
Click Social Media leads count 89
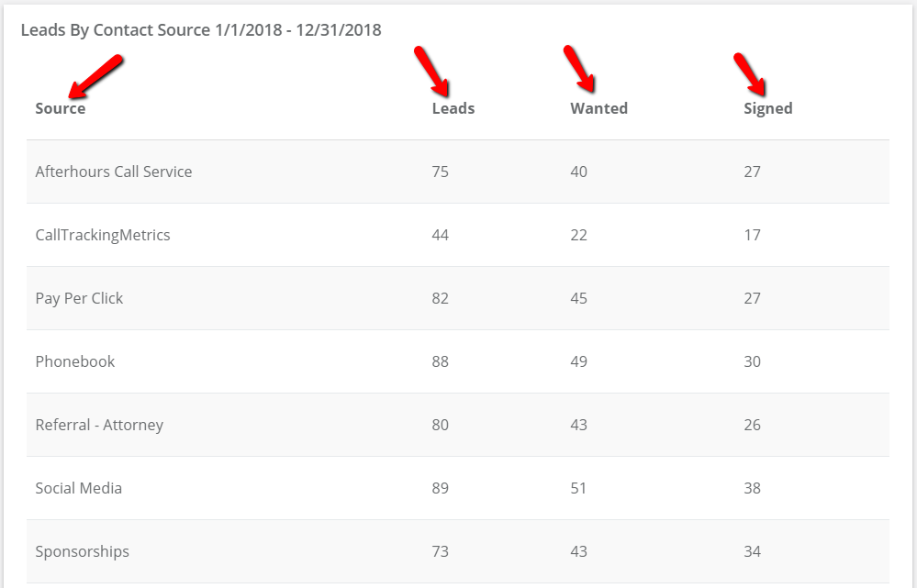(441, 488)
